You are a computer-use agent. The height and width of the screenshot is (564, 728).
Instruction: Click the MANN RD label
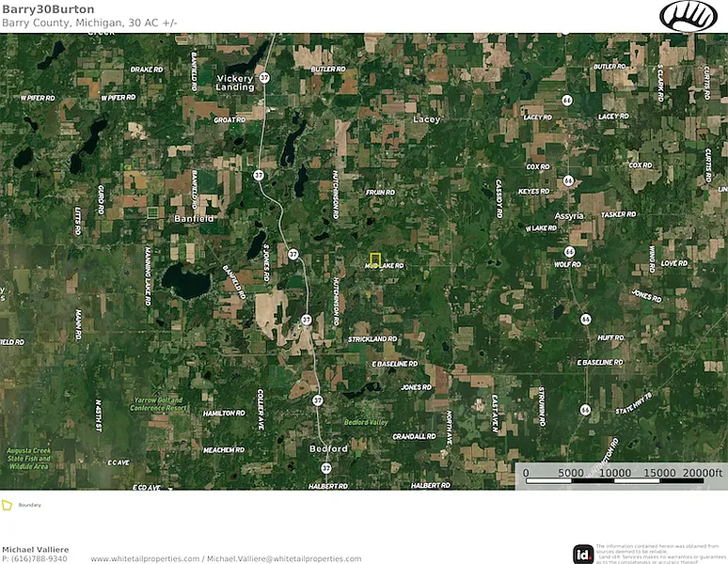[78, 324]
